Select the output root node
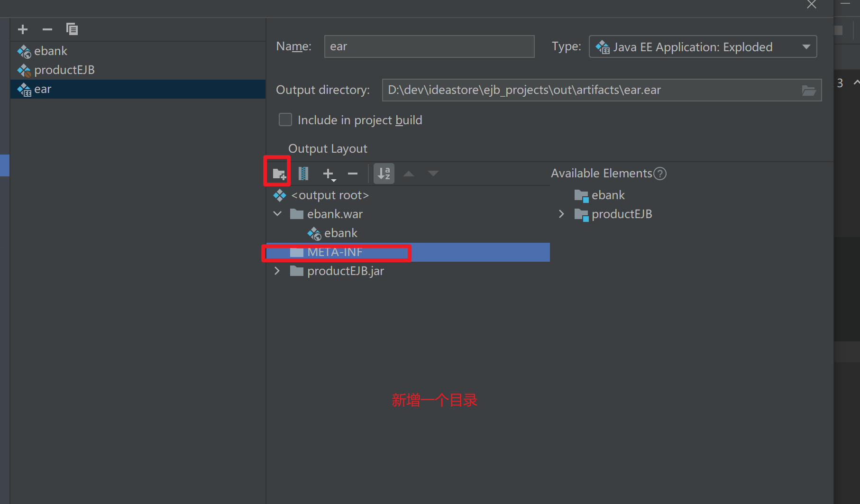Image resolution: width=860 pixels, height=504 pixels. point(321,195)
